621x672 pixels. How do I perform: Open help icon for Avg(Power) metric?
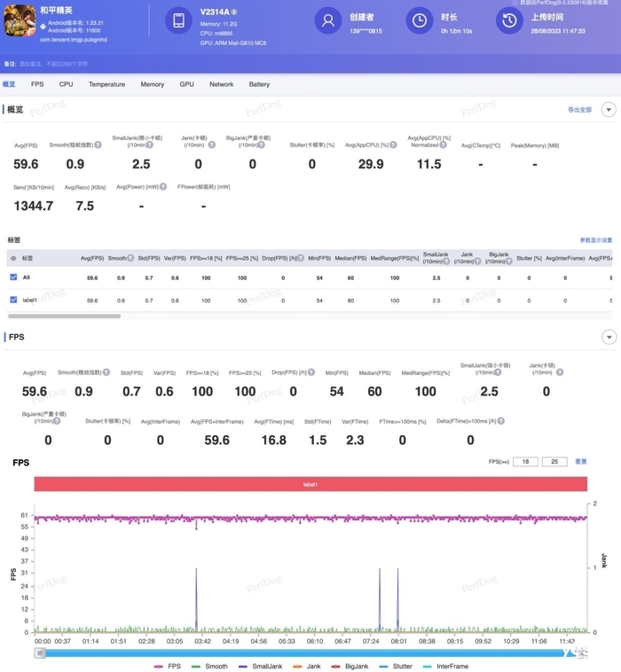click(x=163, y=187)
